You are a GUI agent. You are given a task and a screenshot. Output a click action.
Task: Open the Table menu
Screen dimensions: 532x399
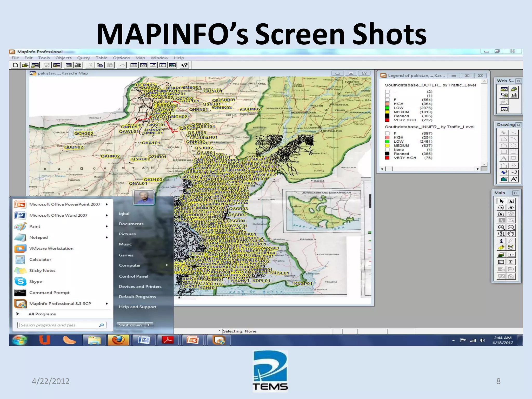(102, 58)
